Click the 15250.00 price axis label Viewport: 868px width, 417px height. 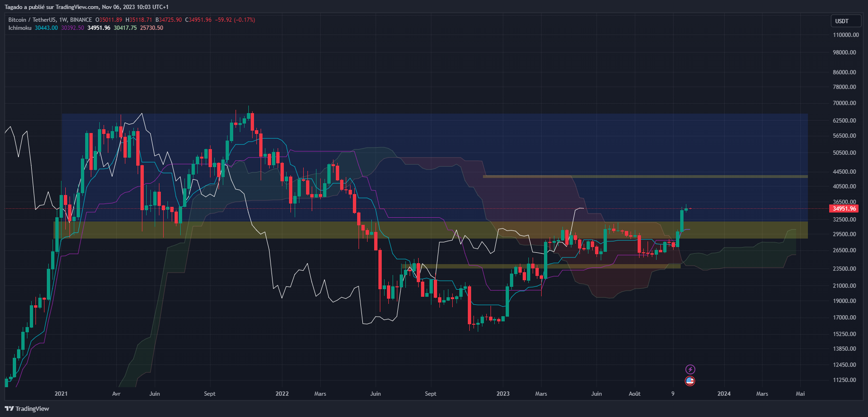pyautogui.click(x=844, y=334)
